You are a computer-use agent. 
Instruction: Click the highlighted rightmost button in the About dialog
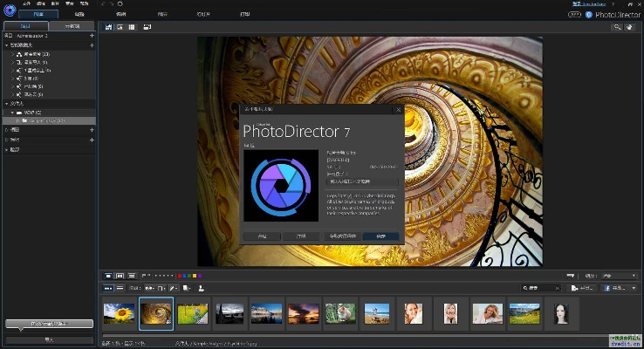click(381, 236)
